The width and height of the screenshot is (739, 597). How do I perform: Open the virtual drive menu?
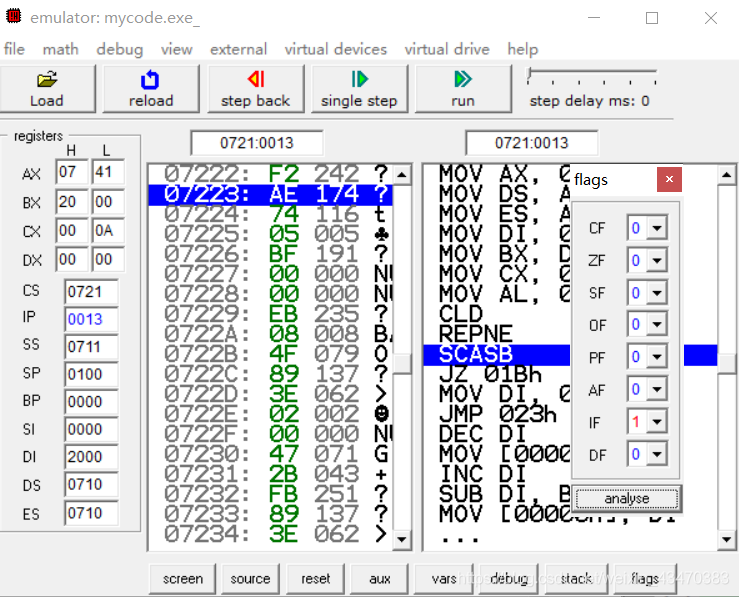447,49
